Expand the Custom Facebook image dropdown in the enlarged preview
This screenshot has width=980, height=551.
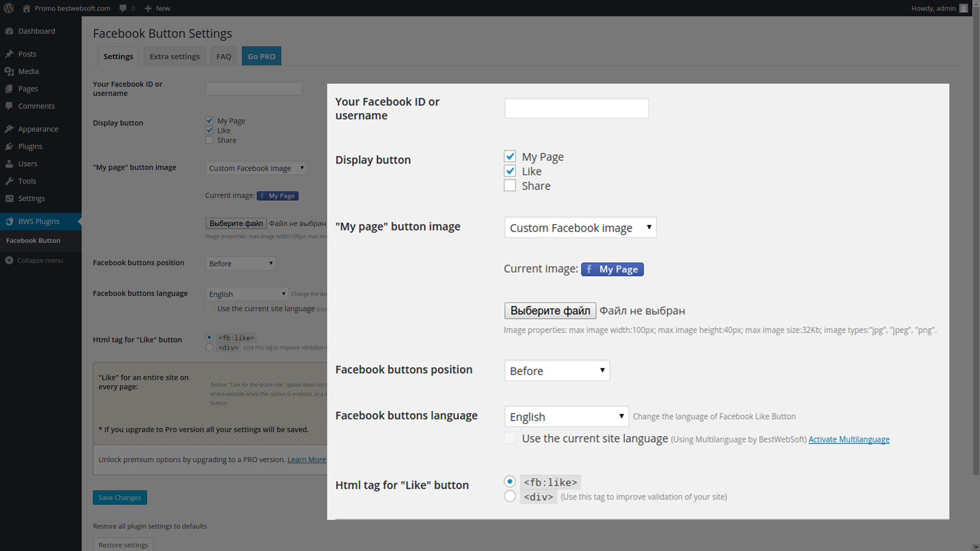[580, 228]
